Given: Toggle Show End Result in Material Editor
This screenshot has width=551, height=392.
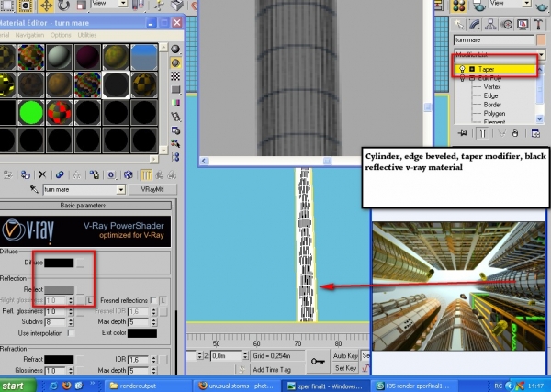Looking at the screenshot, I should point(146,174).
